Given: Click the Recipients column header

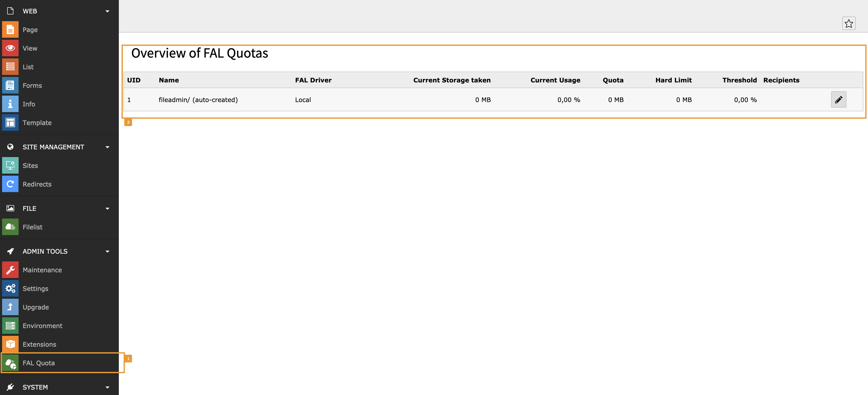Looking at the screenshot, I should (781, 80).
